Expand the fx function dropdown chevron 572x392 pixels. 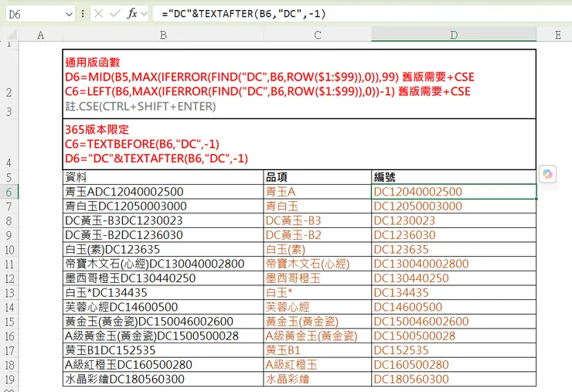coord(144,14)
